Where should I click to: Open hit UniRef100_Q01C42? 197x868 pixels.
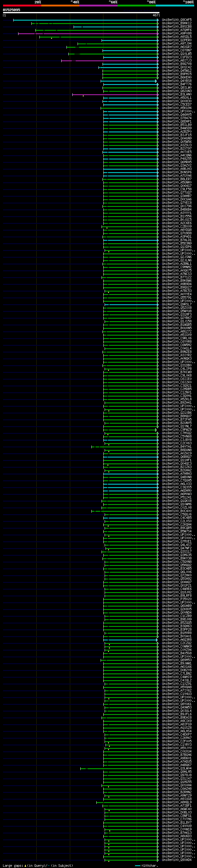point(177,67)
